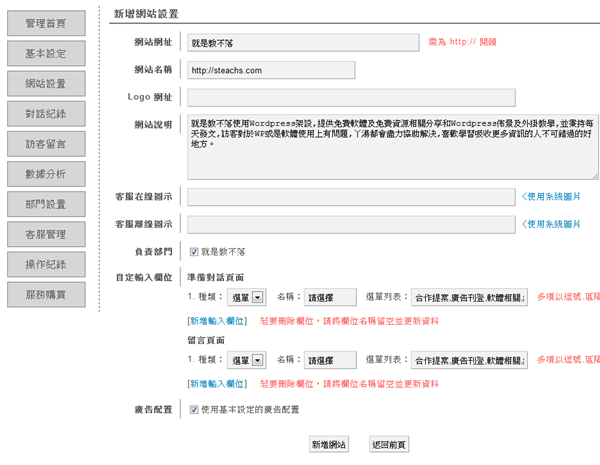Use system image link for 客服離線圖示
The height and width of the screenshot is (465, 600).
pyautogui.click(x=551, y=224)
